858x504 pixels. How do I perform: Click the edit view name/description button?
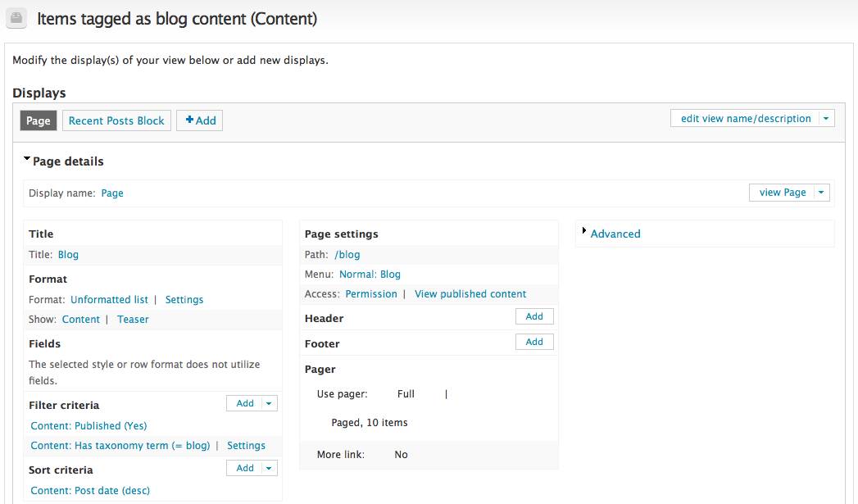point(746,119)
